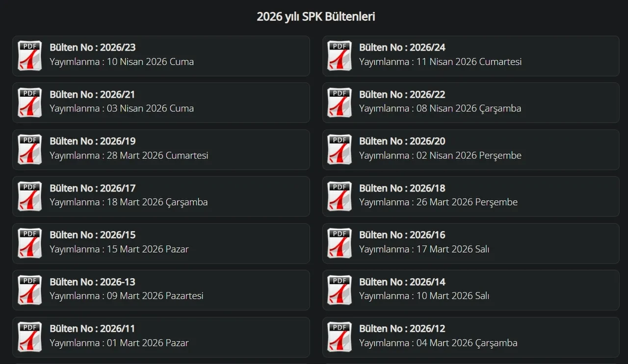Open PDF icon of Bülten 2026/15

tap(30, 243)
